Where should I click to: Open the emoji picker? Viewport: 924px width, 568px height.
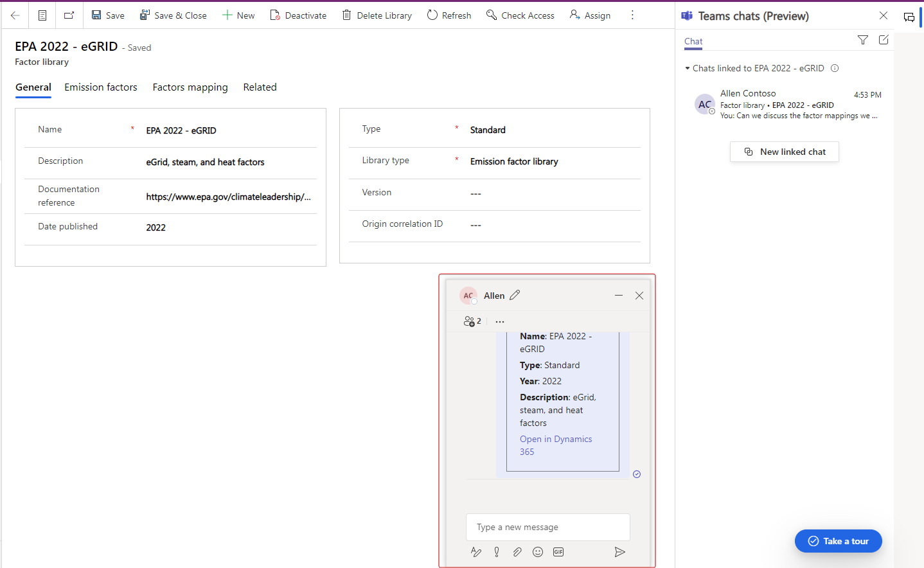pos(538,552)
